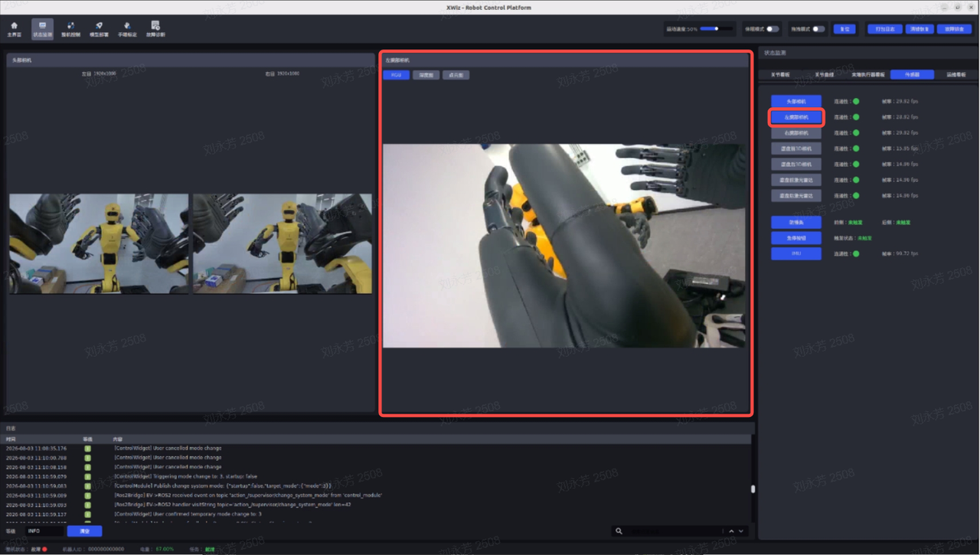
Task: Click the bumper strip (防撞条) button
Action: click(x=796, y=222)
